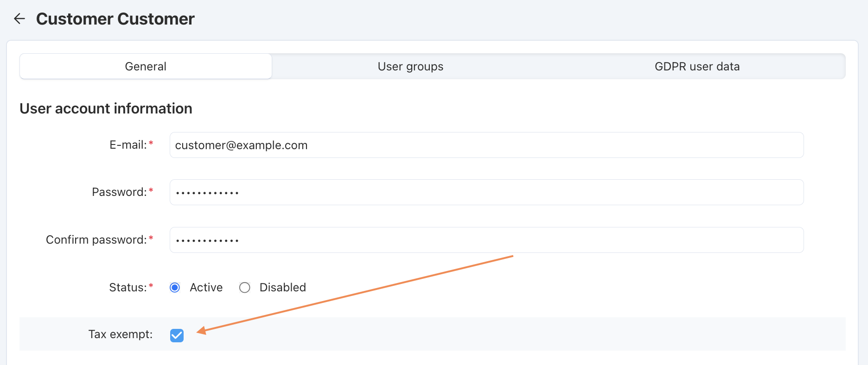
Task: Click the Customer Customer page title
Action: coord(115,19)
